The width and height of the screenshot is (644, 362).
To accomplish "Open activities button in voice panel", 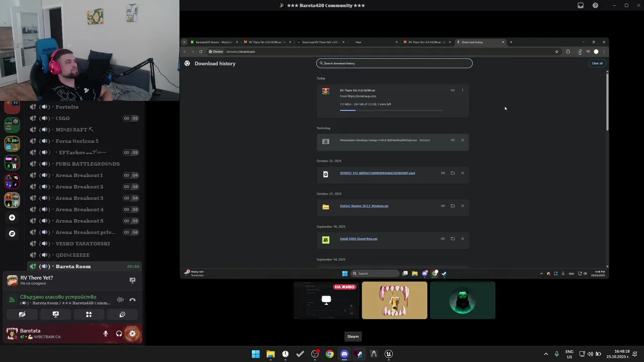I will point(89,314).
